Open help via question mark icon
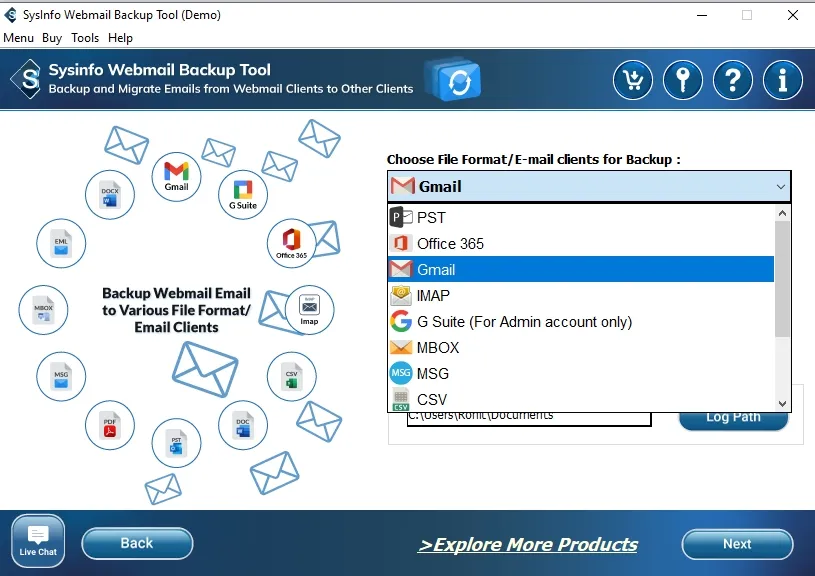The image size is (815, 576). tap(733, 80)
